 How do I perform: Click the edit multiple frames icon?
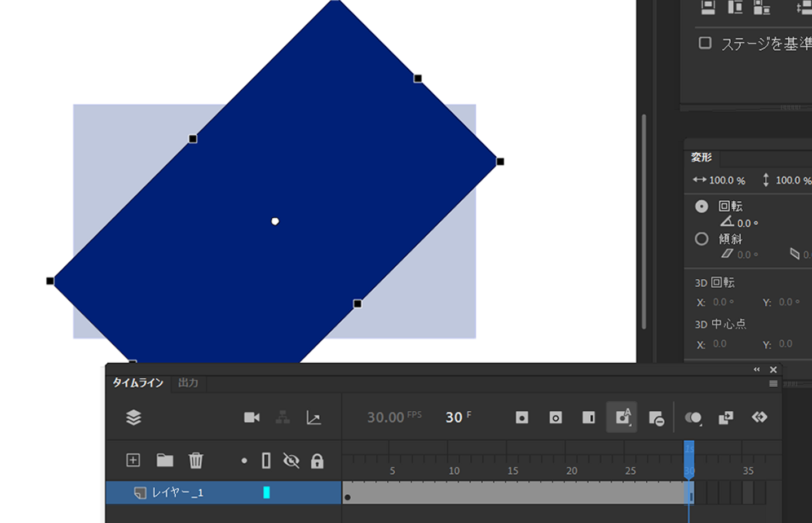(726, 417)
